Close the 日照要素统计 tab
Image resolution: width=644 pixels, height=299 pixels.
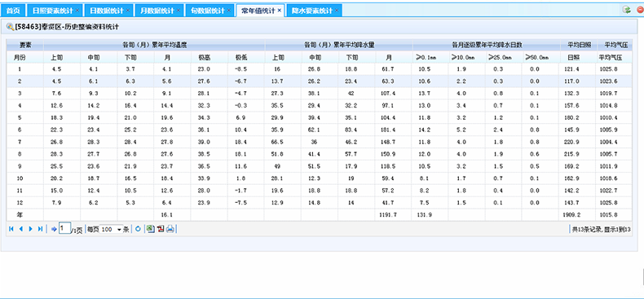(x=77, y=11)
